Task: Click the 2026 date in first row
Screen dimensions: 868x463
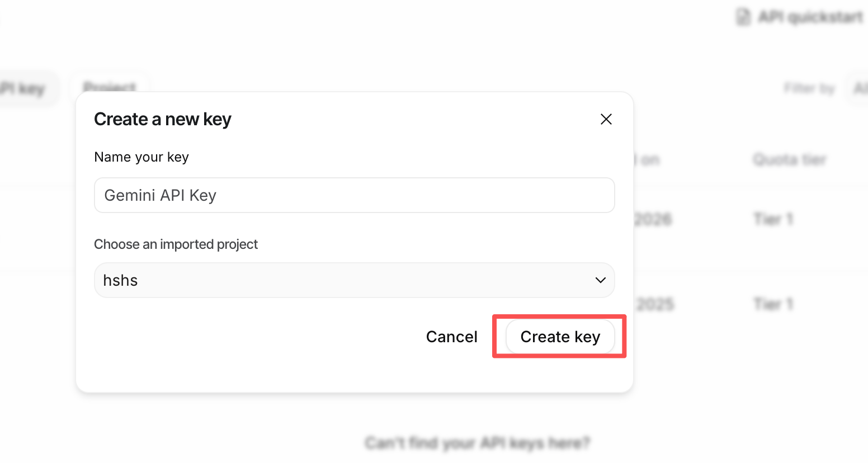Action: (654, 219)
